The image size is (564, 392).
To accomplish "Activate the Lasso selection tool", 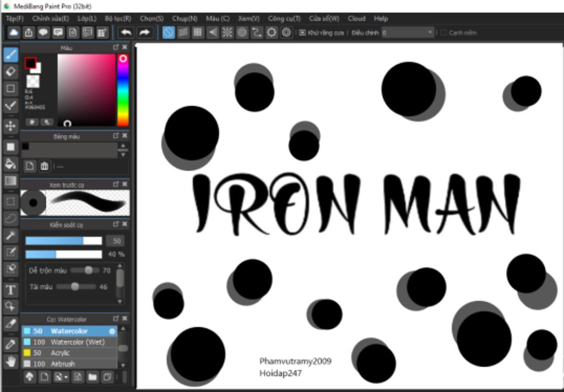I will [11, 218].
